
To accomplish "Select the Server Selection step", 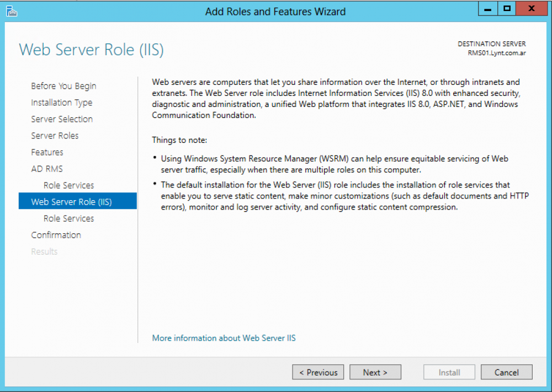I will coord(62,119).
